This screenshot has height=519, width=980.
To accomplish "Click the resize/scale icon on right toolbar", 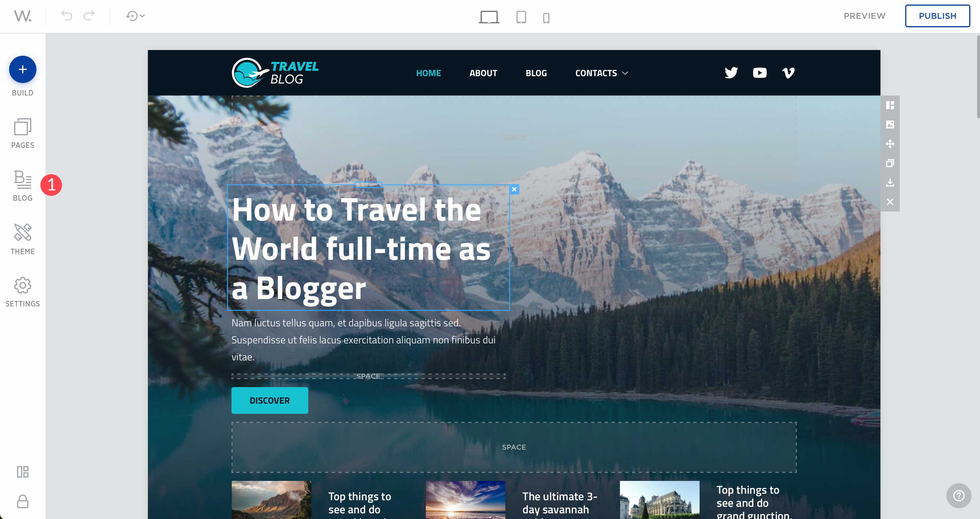I will [x=890, y=163].
